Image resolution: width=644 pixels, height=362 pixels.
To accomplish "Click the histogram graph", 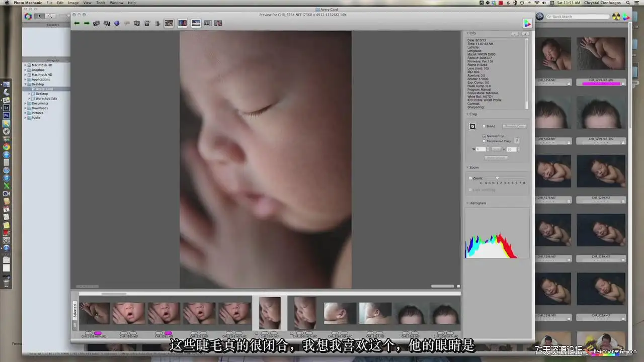I will pyautogui.click(x=497, y=233).
